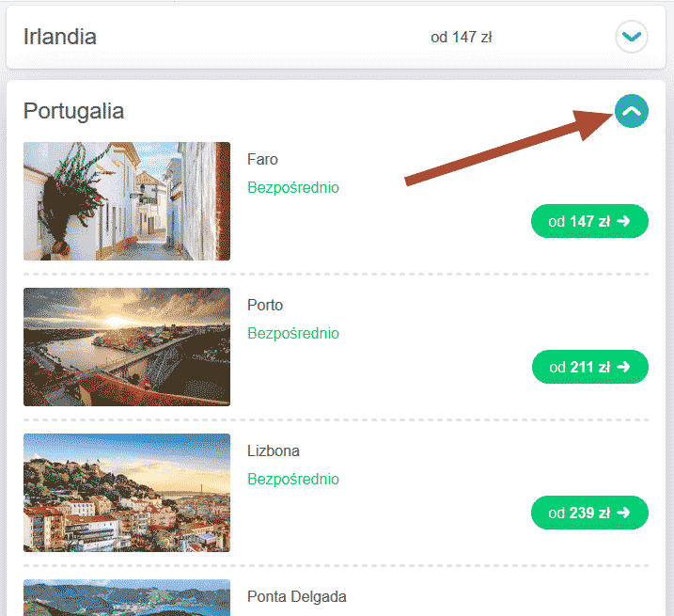Open the Lizbona cityscape thumbnail

point(127,493)
